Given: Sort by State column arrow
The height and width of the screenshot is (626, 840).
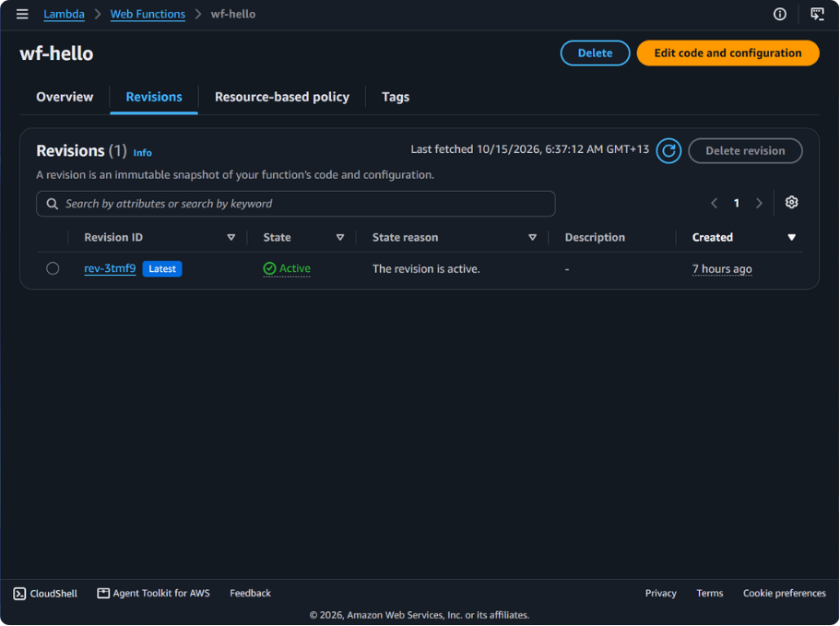Looking at the screenshot, I should pyautogui.click(x=339, y=237).
